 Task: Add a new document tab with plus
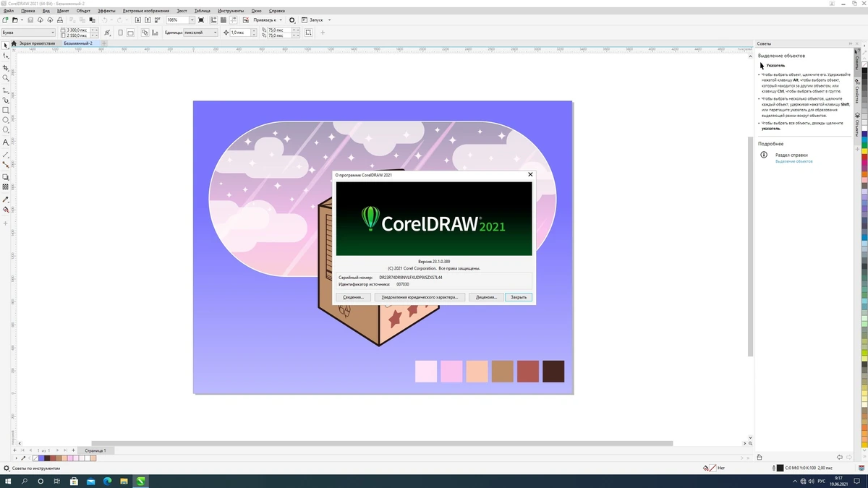pyautogui.click(x=104, y=43)
